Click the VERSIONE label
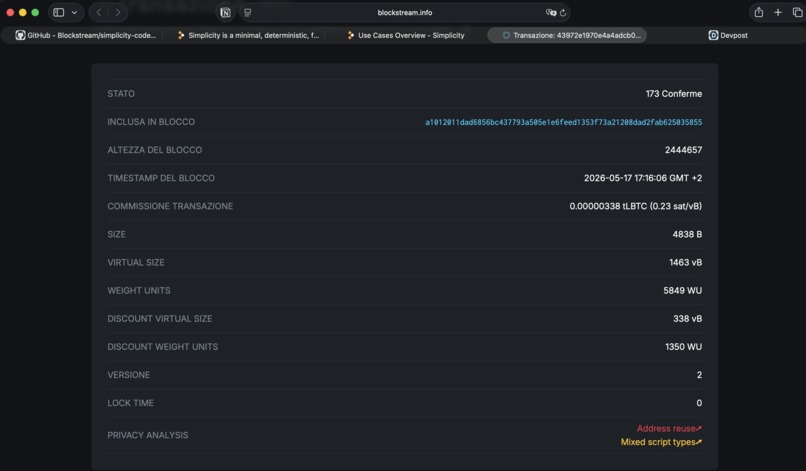 tap(129, 375)
